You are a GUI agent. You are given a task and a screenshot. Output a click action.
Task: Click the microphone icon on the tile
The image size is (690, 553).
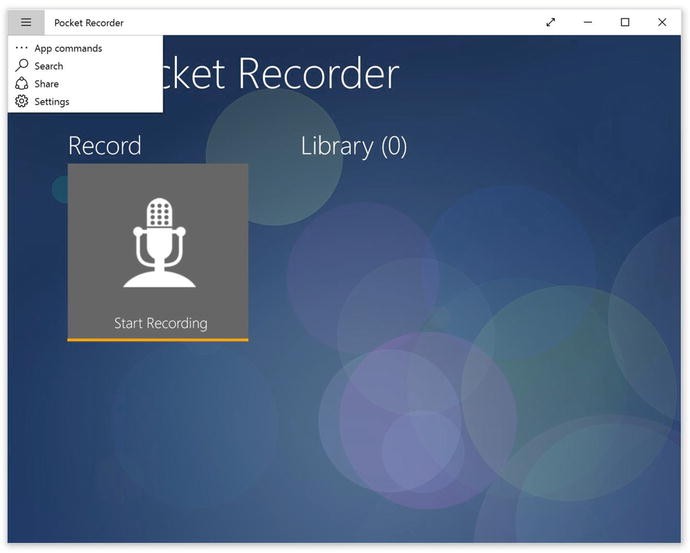point(159,243)
